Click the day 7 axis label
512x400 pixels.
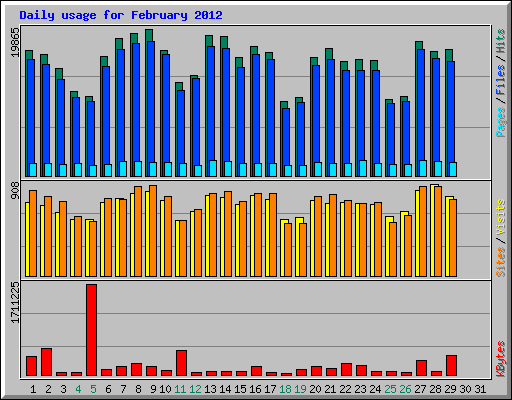(x=123, y=389)
